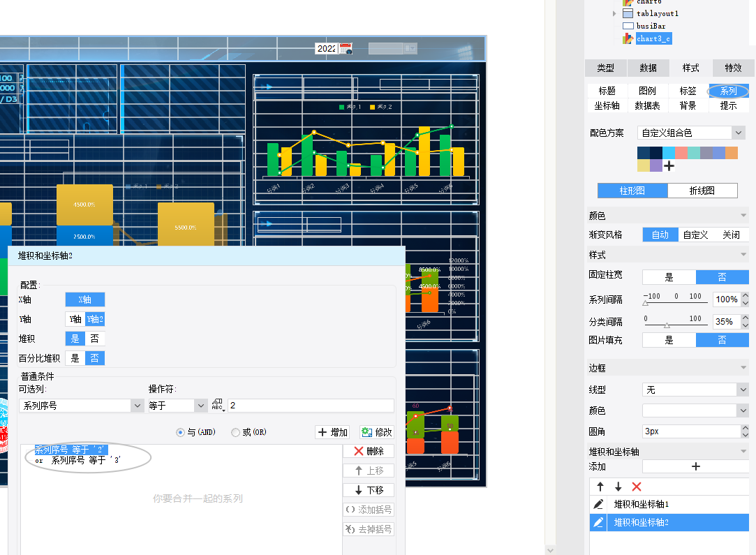The width and height of the screenshot is (756, 555).
Task: Switch to the 特效 tab
Action: coord(733,68)
